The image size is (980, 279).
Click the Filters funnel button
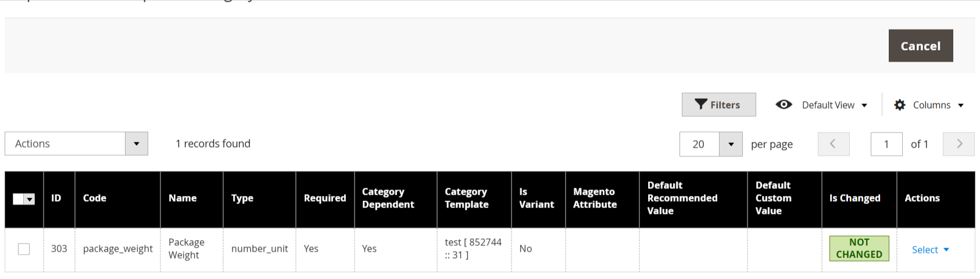tap(718, 105)
